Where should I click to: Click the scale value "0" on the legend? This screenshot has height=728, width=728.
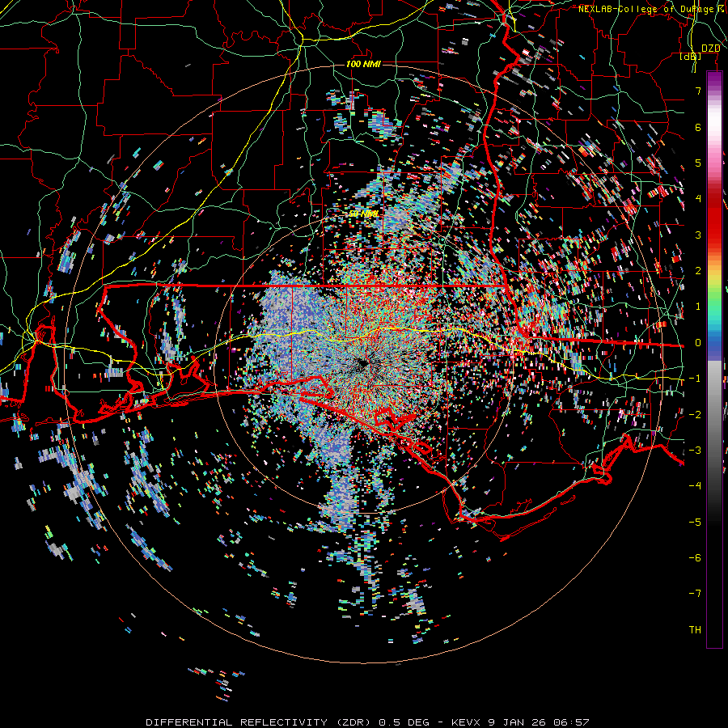pos(698,343)
